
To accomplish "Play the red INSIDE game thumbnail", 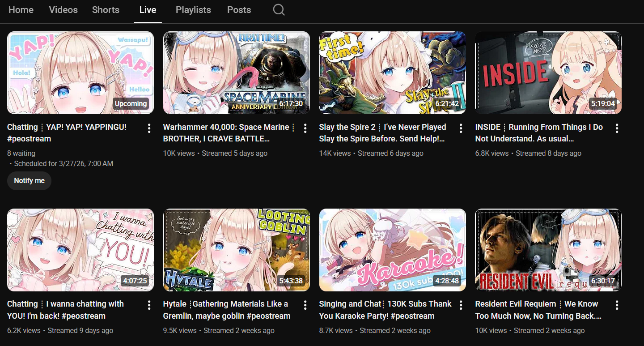I will pyautogui.click(x=548, y=73).
